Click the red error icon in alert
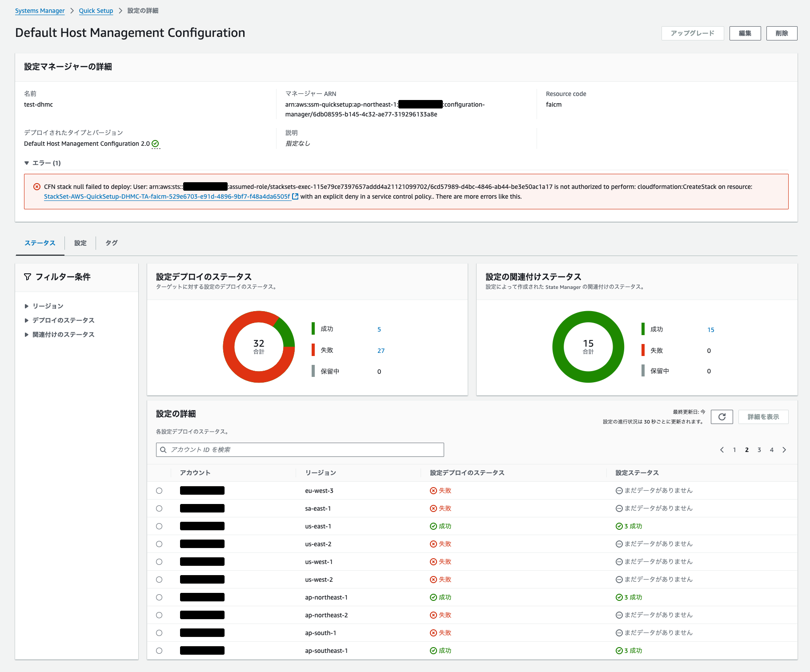 (37, 187)
